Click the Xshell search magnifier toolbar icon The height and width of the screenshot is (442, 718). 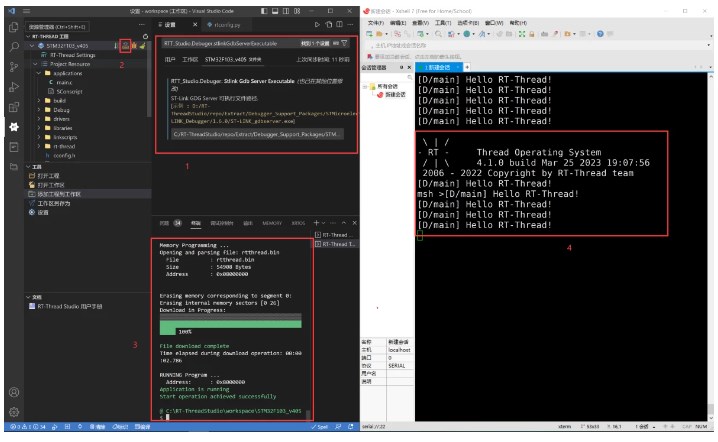click(x=438, y=34)
